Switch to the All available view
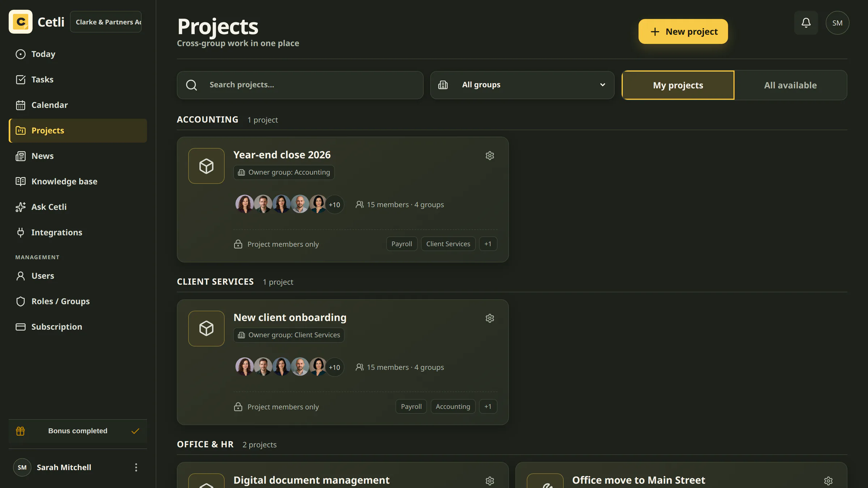Screen dimensions: 868x488 tap(791, 85)
